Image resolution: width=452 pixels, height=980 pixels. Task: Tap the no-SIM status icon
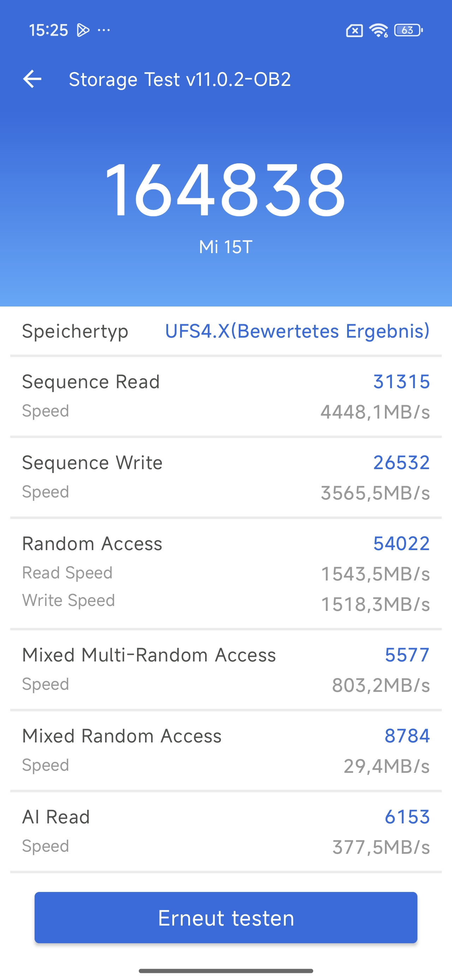pos(354,30)
